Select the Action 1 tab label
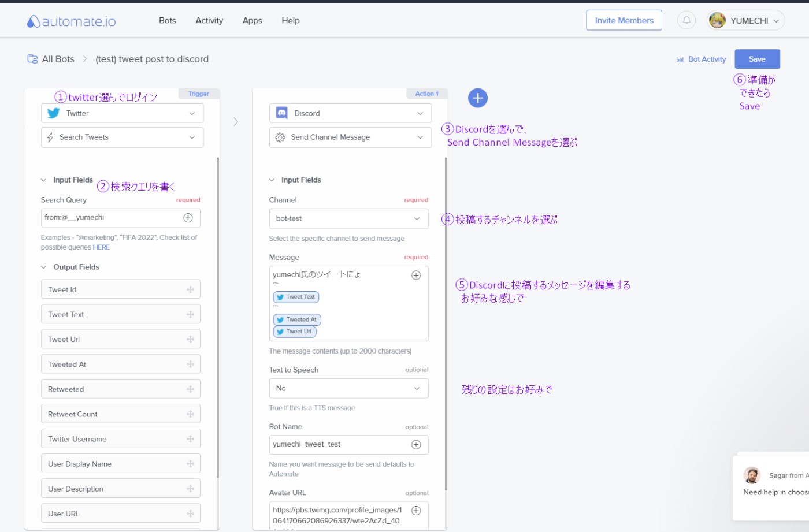The width and height of the screenshot is (809, 532). 426,94
